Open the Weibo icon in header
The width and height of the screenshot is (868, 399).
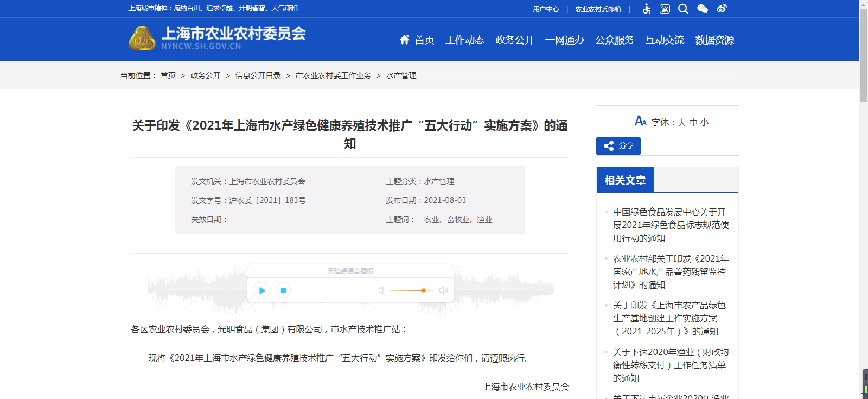click(x=722, y=9)
